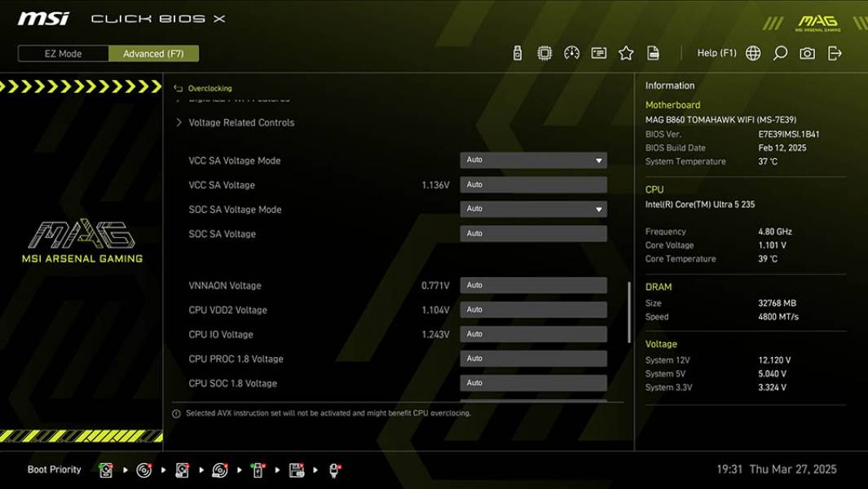Select the USB hard disk boot icon
This screenshot has width=868, height=489.
point(182,470)
